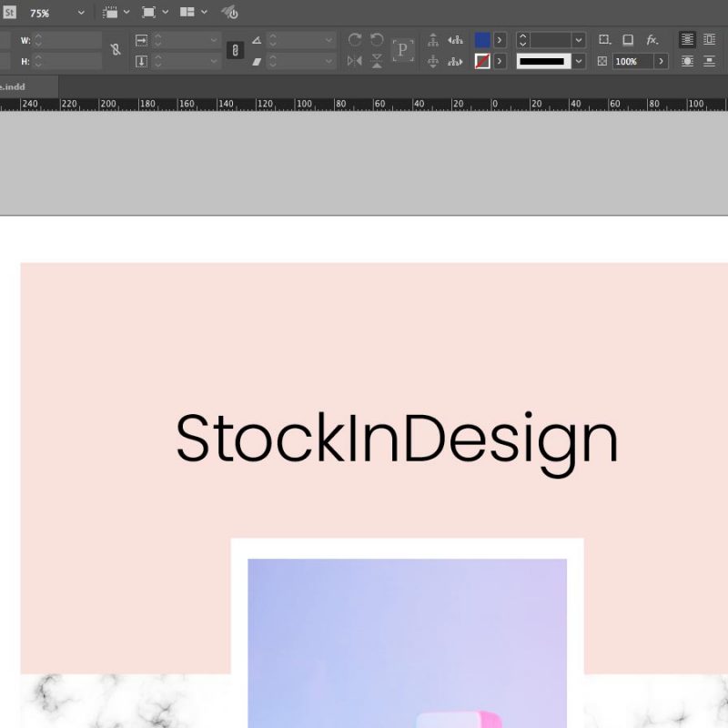Viewport: 728px width, 728px height.
Task: Toggle GPU performance rocket icon
Action: coord(230,13)
